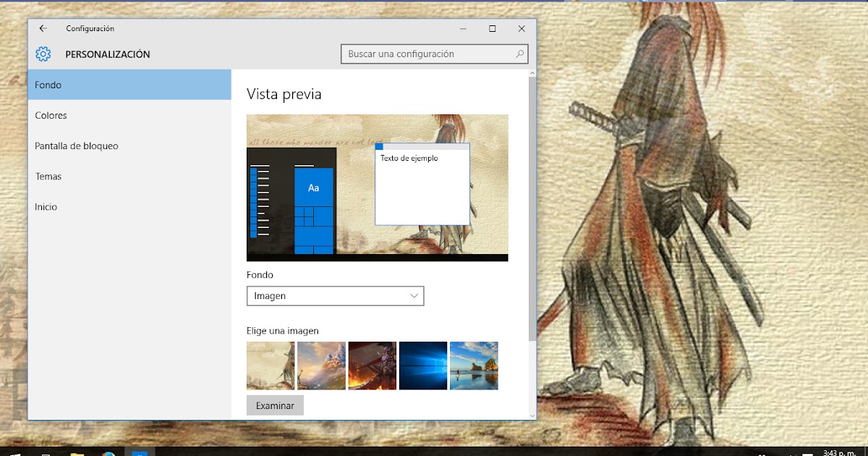This screenshot has height=456, width=868.
Task: Choose the fiery warrior image thumbnail
Action: (372, 366)
